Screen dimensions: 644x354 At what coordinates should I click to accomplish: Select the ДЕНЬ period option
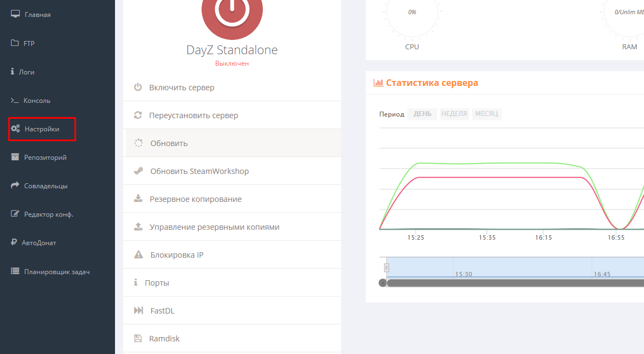tap(422, 114)
